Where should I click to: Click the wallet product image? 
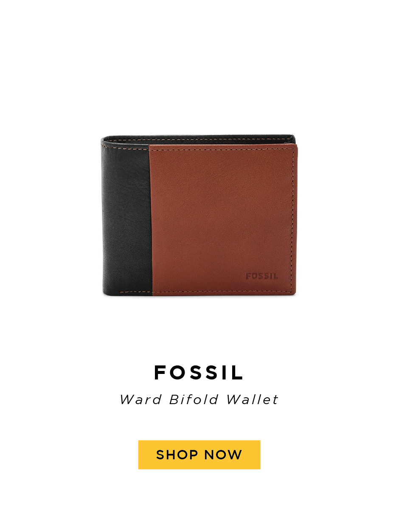tap(199, 216)
